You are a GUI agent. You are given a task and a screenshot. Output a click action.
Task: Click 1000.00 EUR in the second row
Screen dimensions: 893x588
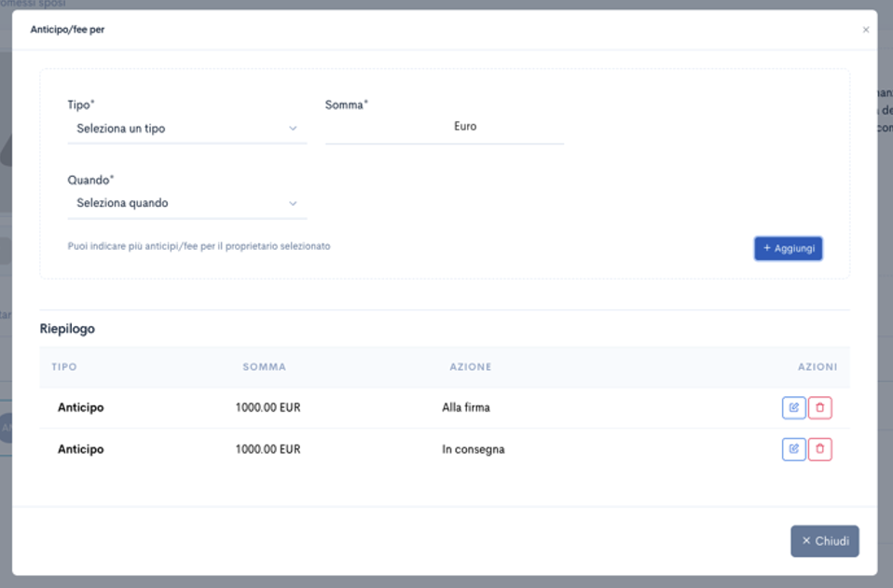[268, 449]
